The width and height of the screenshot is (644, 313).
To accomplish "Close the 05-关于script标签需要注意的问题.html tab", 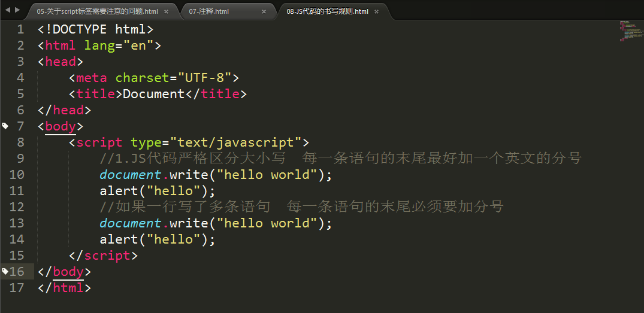I will pyautogui.click(x=166, y=11).
